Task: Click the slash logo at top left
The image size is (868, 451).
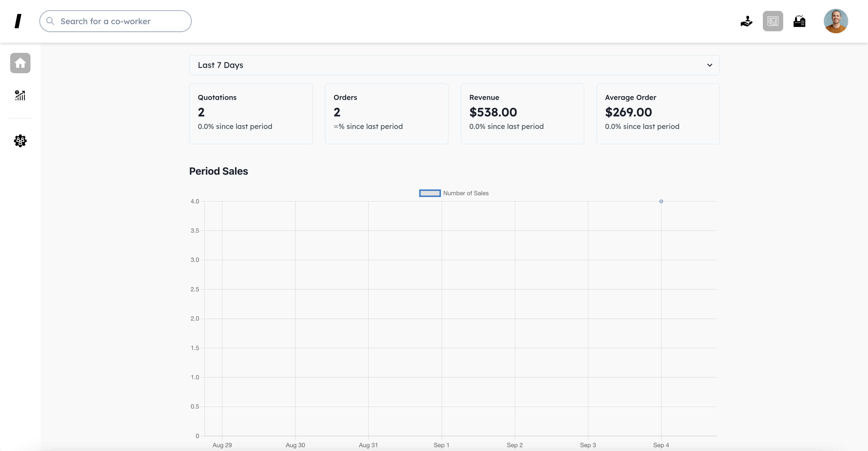Action: click(18, 21)
